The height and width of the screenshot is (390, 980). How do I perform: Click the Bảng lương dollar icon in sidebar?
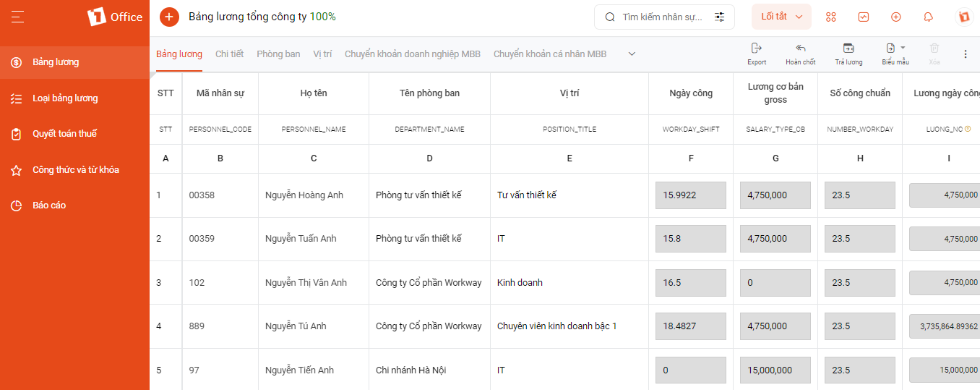(17, 62)
